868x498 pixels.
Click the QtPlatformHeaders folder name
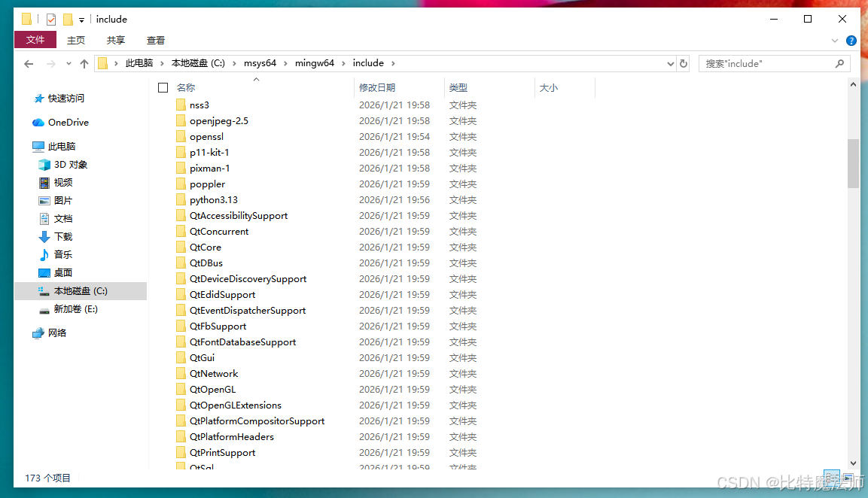coord(231,436)
